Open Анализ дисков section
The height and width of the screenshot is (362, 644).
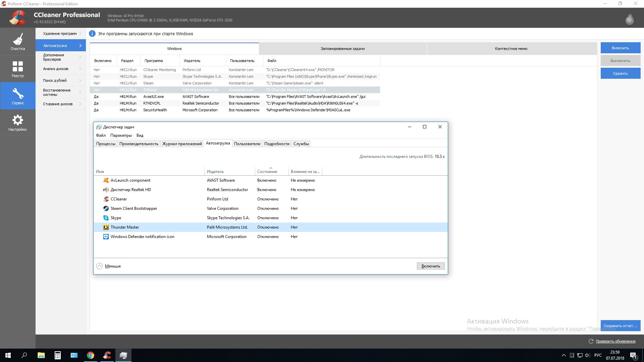(61, 69)
